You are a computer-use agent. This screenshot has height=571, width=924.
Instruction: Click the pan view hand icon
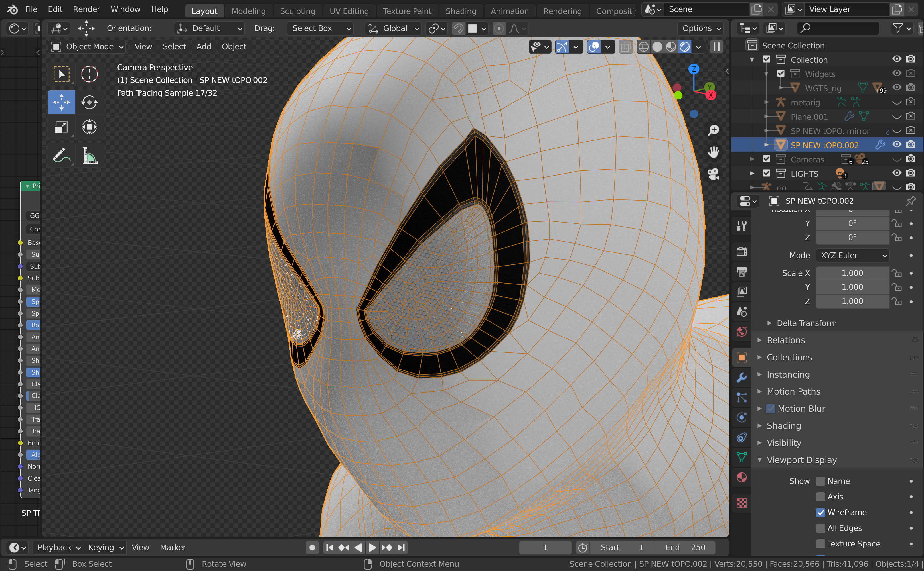(713, 152)
